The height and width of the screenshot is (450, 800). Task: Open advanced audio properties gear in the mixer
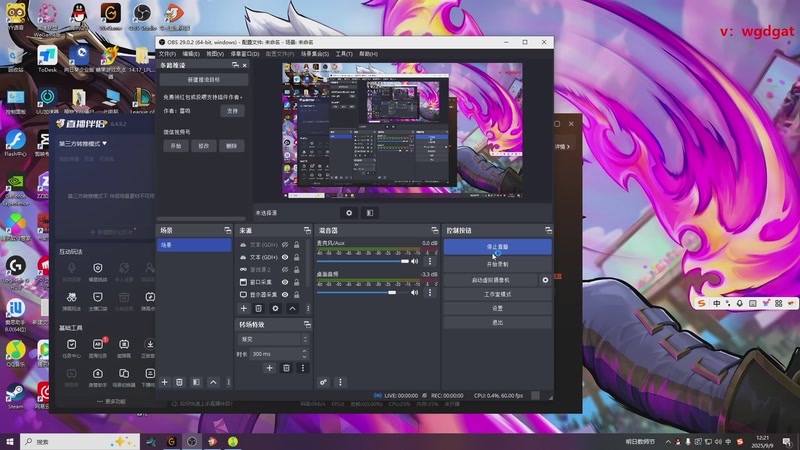(x=323, y=382)
